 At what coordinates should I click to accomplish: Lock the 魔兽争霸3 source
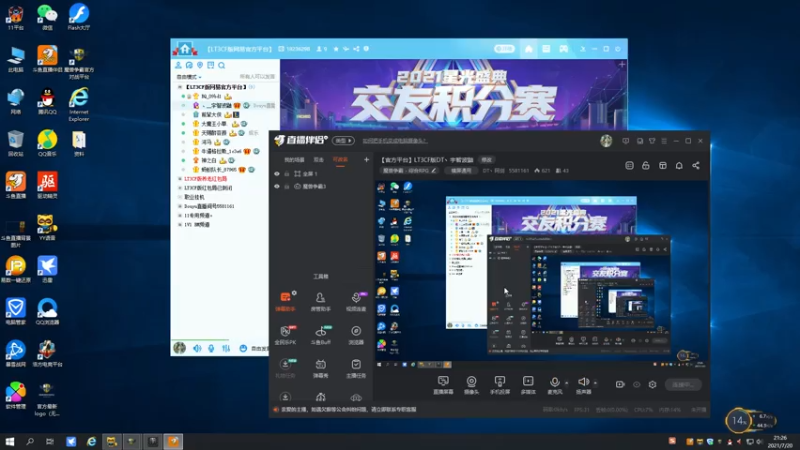(287, 186)
